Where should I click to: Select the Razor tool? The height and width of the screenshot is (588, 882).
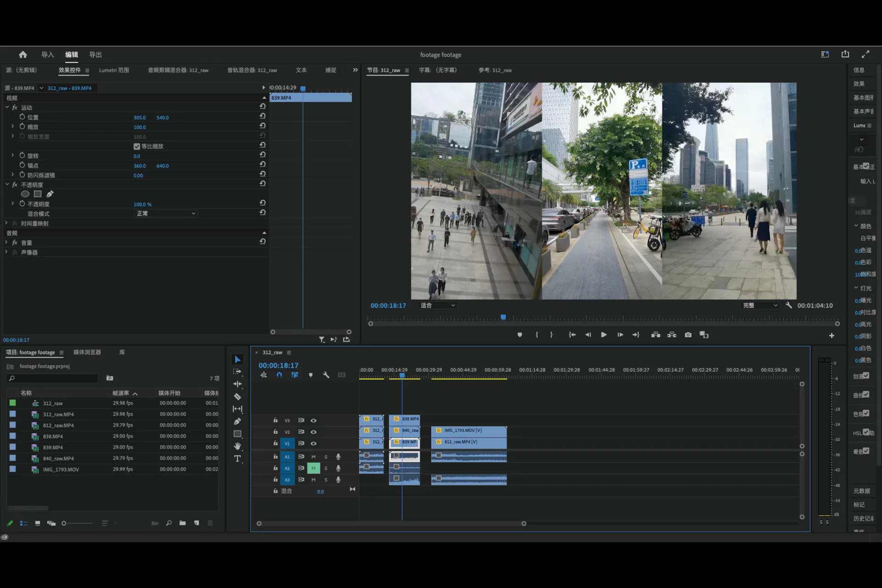[237, 396]
